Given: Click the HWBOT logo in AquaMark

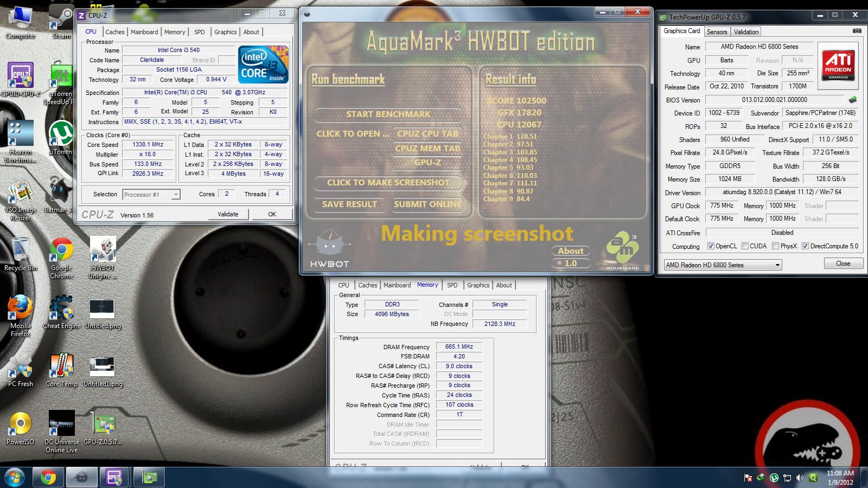Looking at the screenshot, I should (329, 249).
